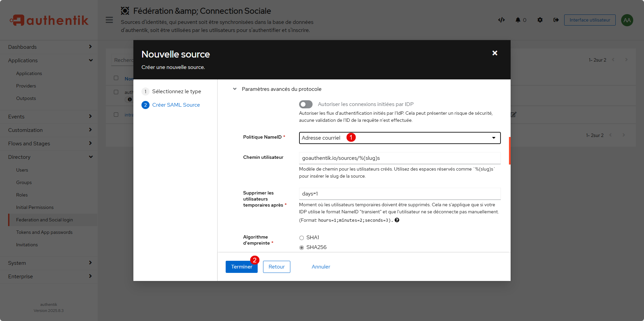The height and width of the screenshot is (321, 644).
Task: Collapse Paramètres avancés du protocole section
Action: (235, 89)
